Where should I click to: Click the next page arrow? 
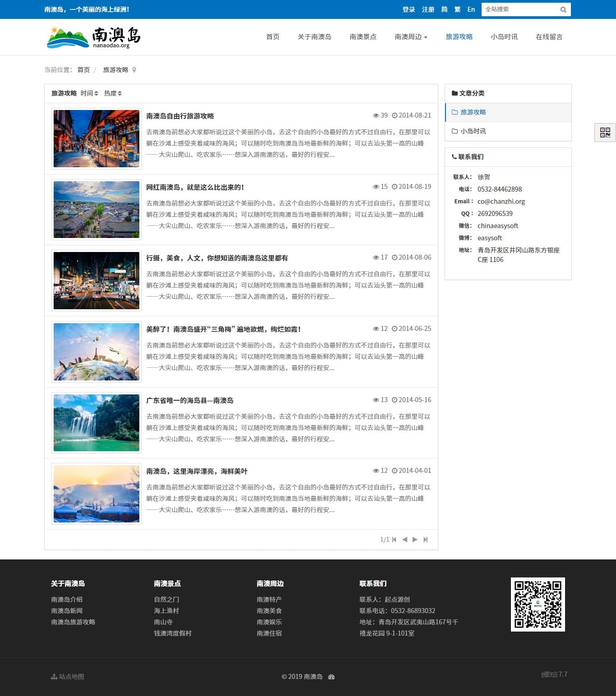click(x=415, y=540)
